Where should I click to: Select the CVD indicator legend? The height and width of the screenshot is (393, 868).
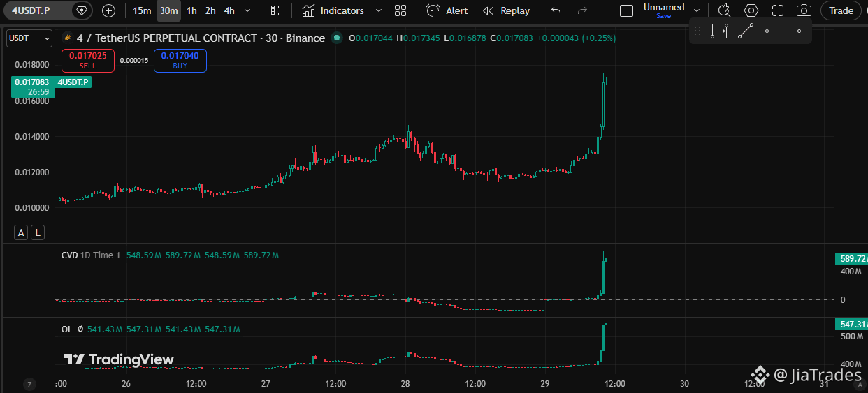70,255
